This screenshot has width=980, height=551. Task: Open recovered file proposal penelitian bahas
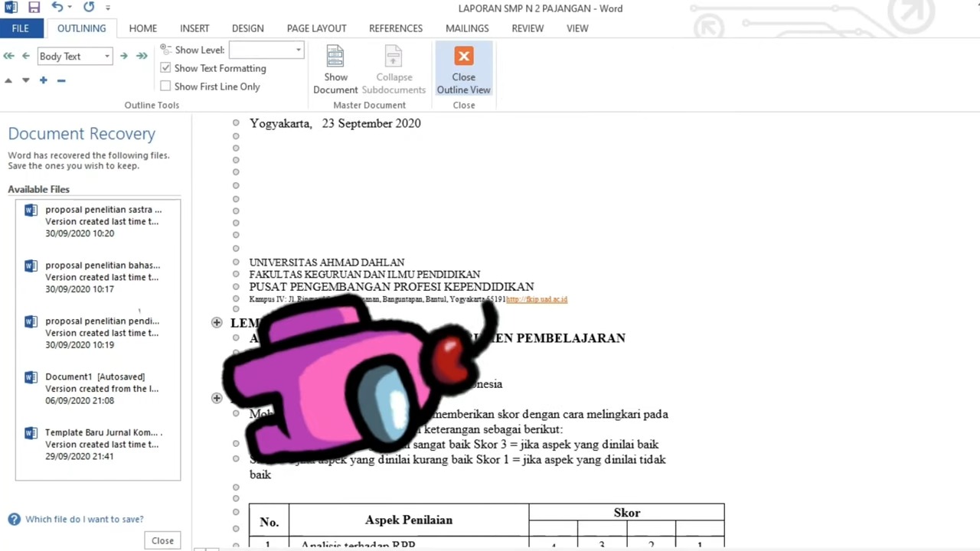coord(98,277)
